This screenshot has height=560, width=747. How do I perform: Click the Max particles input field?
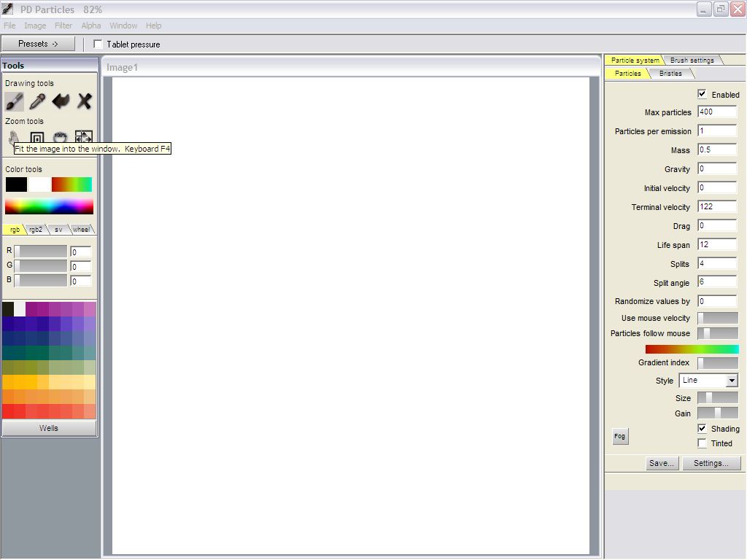[x=716, y=112]
